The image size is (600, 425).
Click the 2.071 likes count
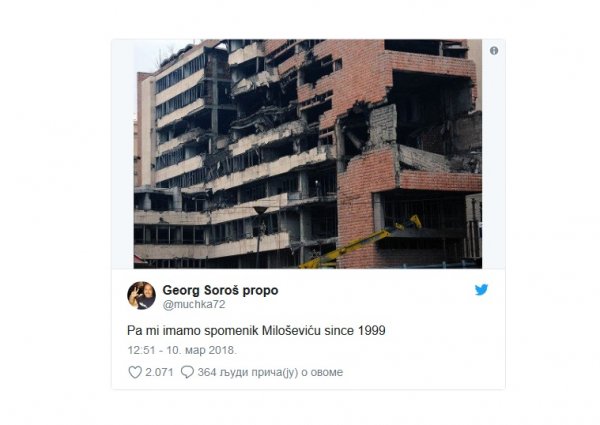coord(159,372)
